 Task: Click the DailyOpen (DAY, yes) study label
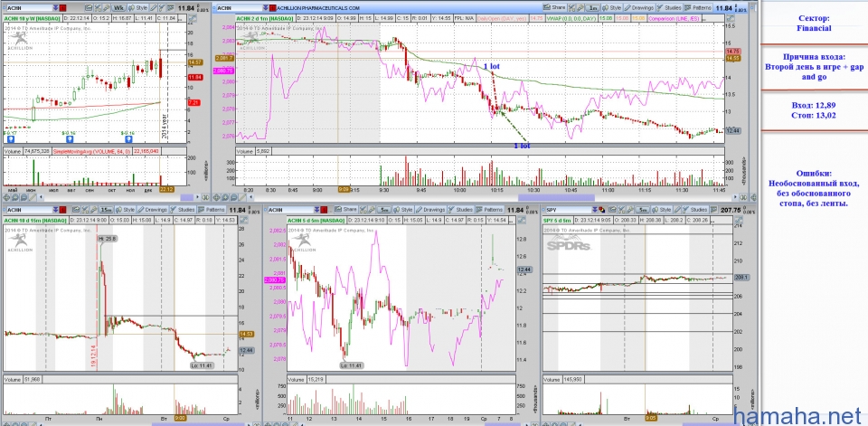click(x=502, y=18)
